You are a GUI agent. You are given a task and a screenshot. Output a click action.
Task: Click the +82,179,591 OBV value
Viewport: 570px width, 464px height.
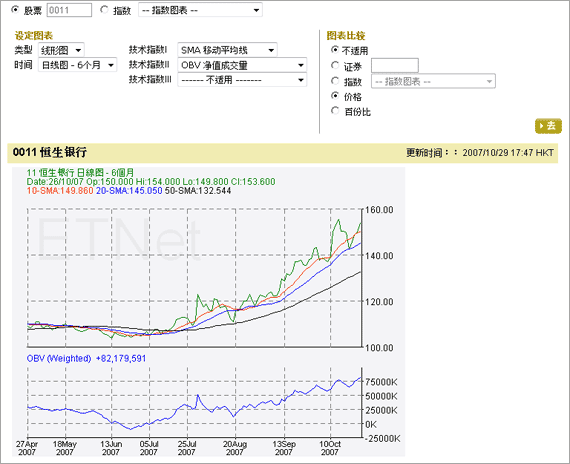pyautogui.click(x=121, y=359)
